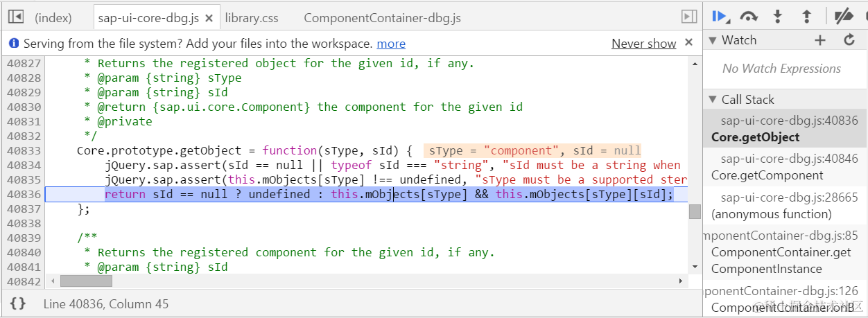This screenshot has width=868, height=318.
Task: Click the vertical scrollbar thumb in code editor
Action: click(694, 211)
